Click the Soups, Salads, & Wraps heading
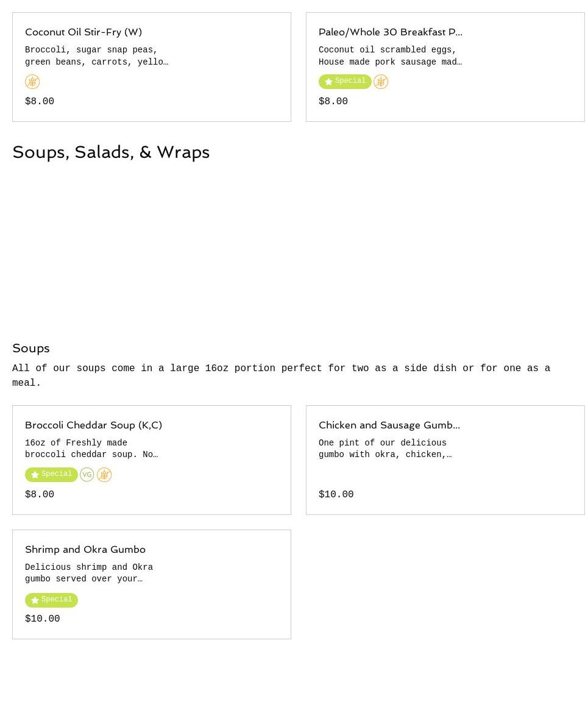Viewport: 588px width, 724px height. pyautogui.click(x=111, y=152)
